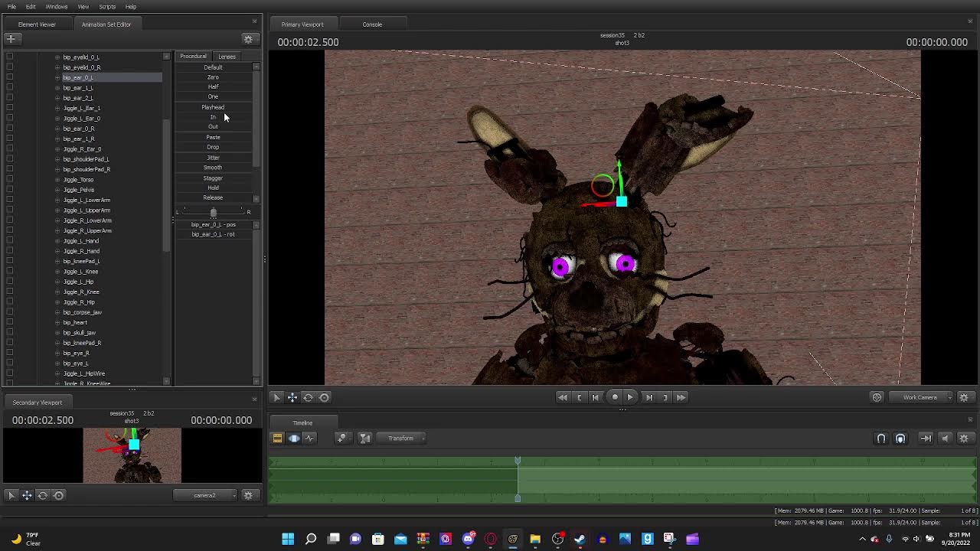Viewport: 980px width, 551px height.
Task: Switch to Clip Editor filmstrip mode
Action: pyautogui.click(x=277, y=439)
